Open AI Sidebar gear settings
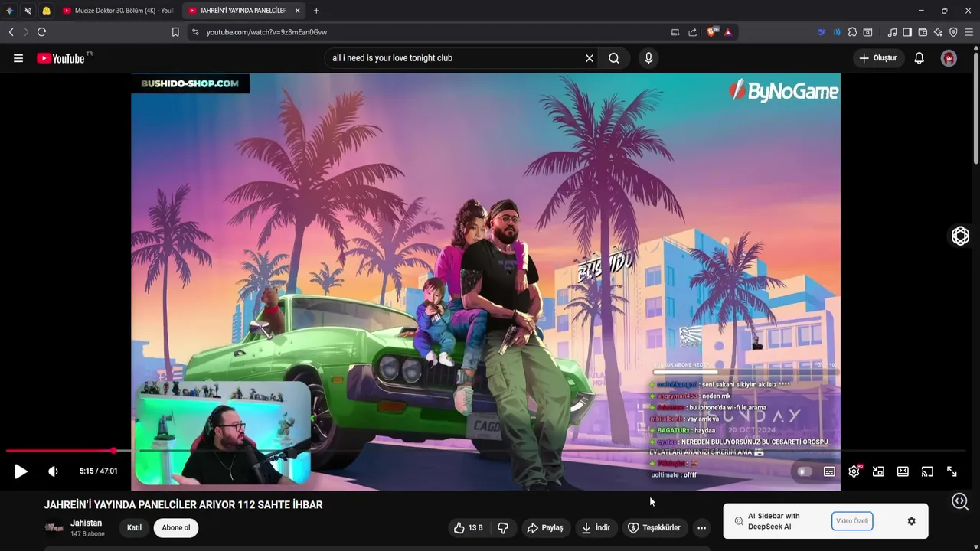This screenshot has width=980, height=551. click(911, 521)
